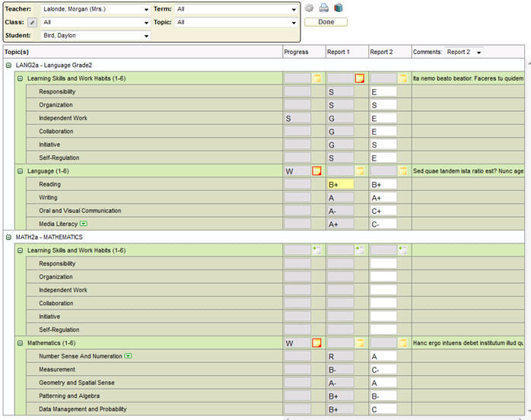
Task: Click green arrow beside Number Sense And Numeration
Action: (x=129, y=356)
